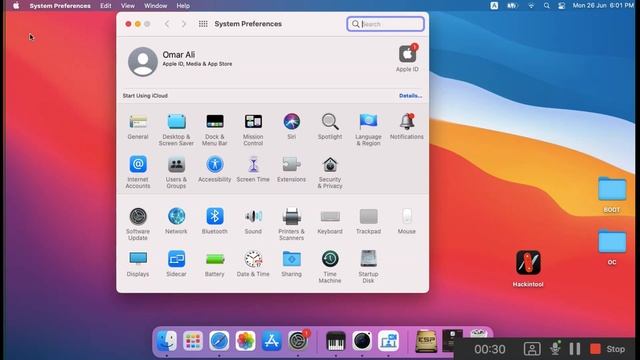Open Internet Accounts pane

[x=138, y=172]
